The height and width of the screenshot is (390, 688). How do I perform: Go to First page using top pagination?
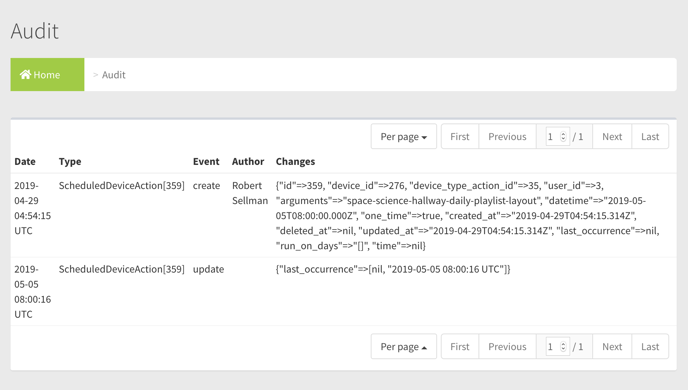point(460,136)
